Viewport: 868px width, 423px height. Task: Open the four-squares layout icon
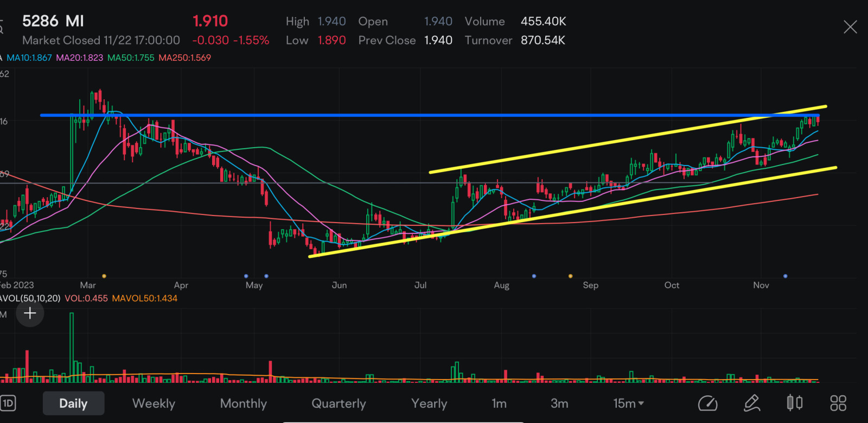click(838, 403)
